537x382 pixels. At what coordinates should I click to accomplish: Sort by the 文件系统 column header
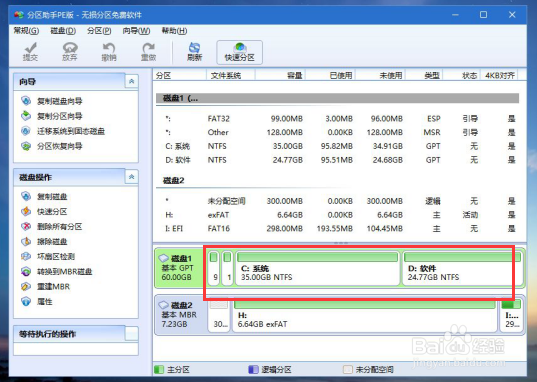(x=230, y=75)
